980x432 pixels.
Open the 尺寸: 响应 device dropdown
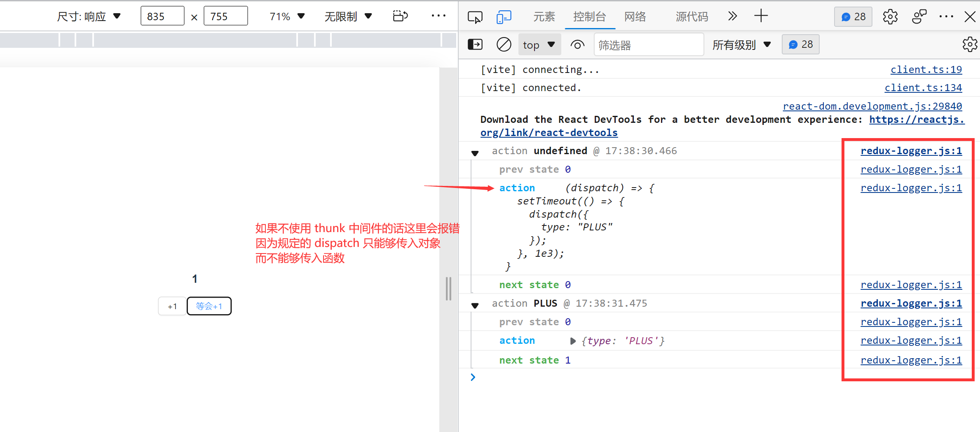[89, 16]
